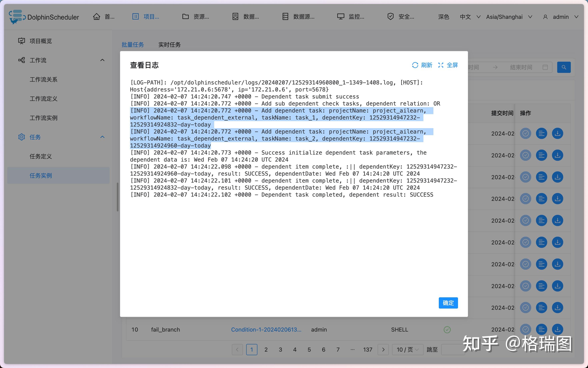Click the admin user profile icon
The width and height of the screenshot is (588, 368).
coord(545,17)
